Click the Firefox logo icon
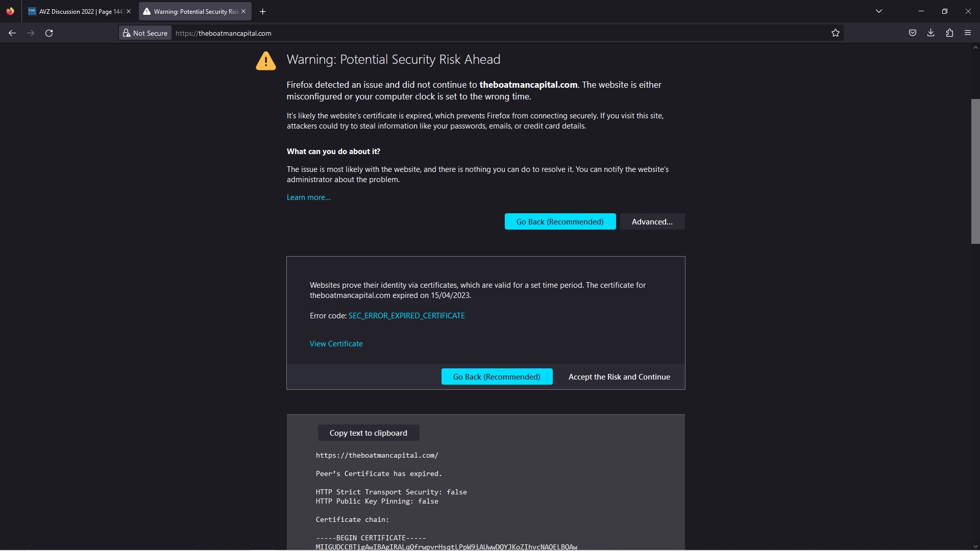The width and height of the screenshot is (980, 551). (x=10, y=11)
